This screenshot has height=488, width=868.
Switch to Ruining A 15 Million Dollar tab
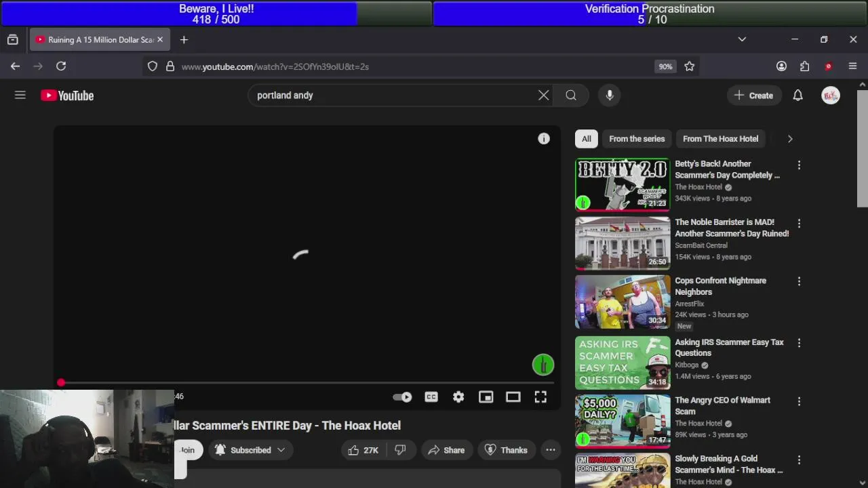click(x=99, y=40)
